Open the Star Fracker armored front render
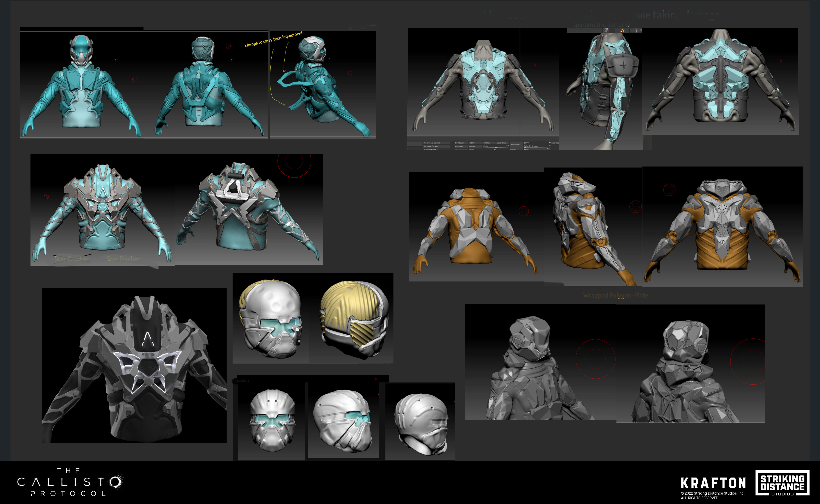Screen dimensions: 820x504 click(x=102, y=210)
